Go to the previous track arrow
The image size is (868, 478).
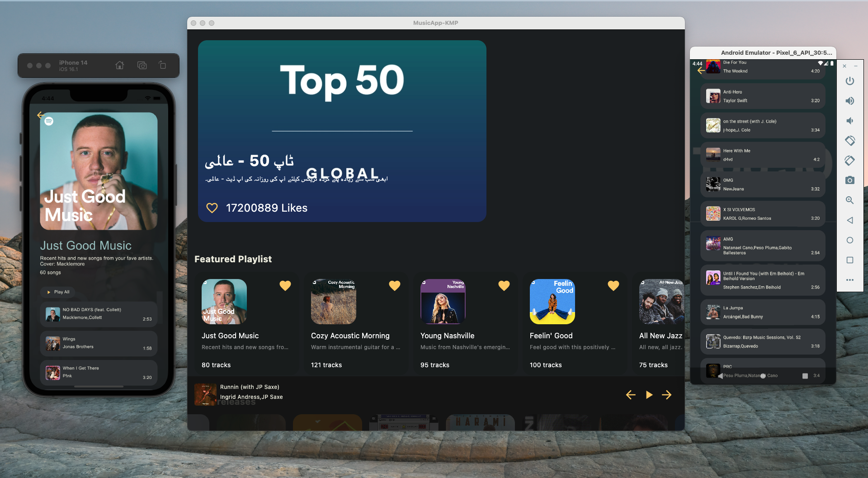coord(631,395)
